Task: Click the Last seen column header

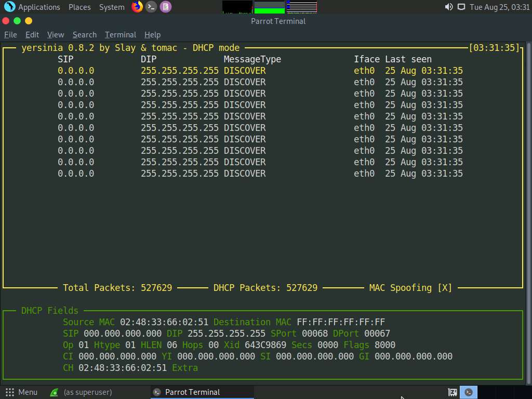Action: (x=408, y=59)
